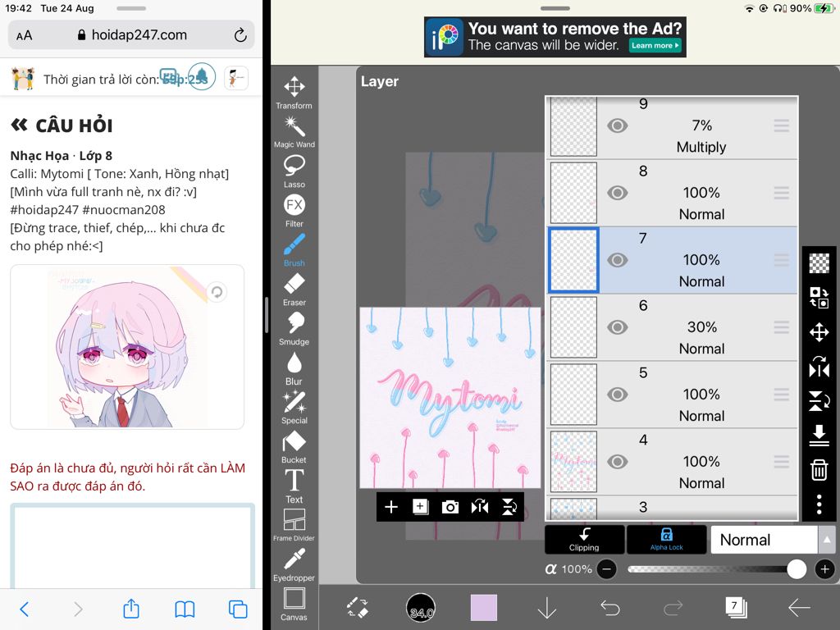
Task: Open the FX Filter tool
Action: pos(294,211)
